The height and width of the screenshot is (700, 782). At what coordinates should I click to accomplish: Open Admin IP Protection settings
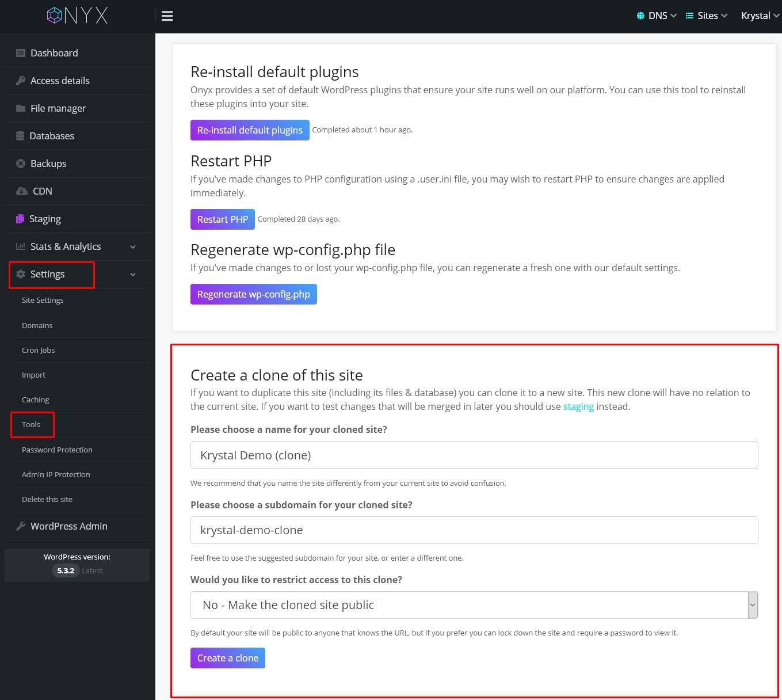56,474
